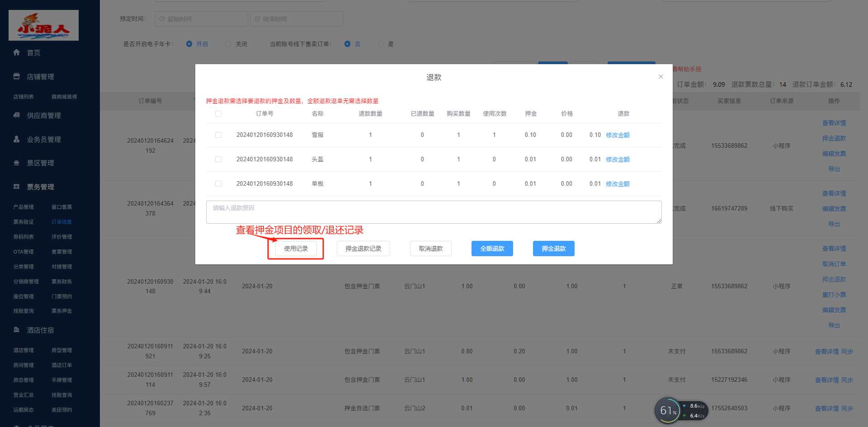Open the 起始时间 date picker

(x=202, y=19)
